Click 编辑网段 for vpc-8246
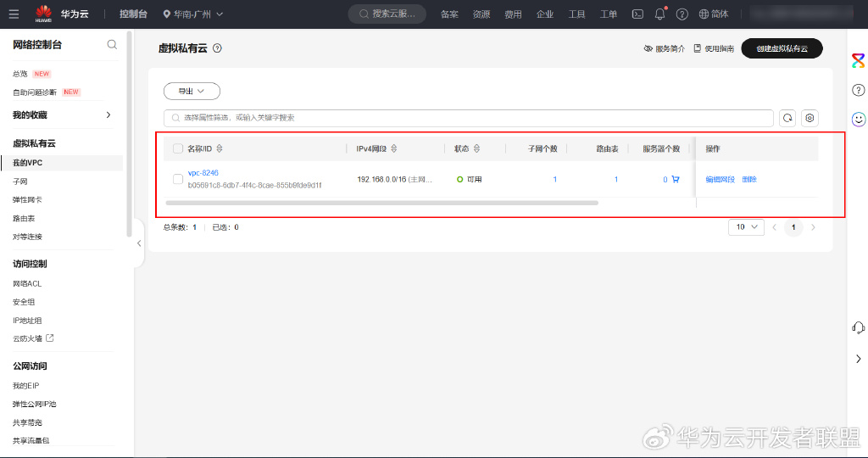 721,179
